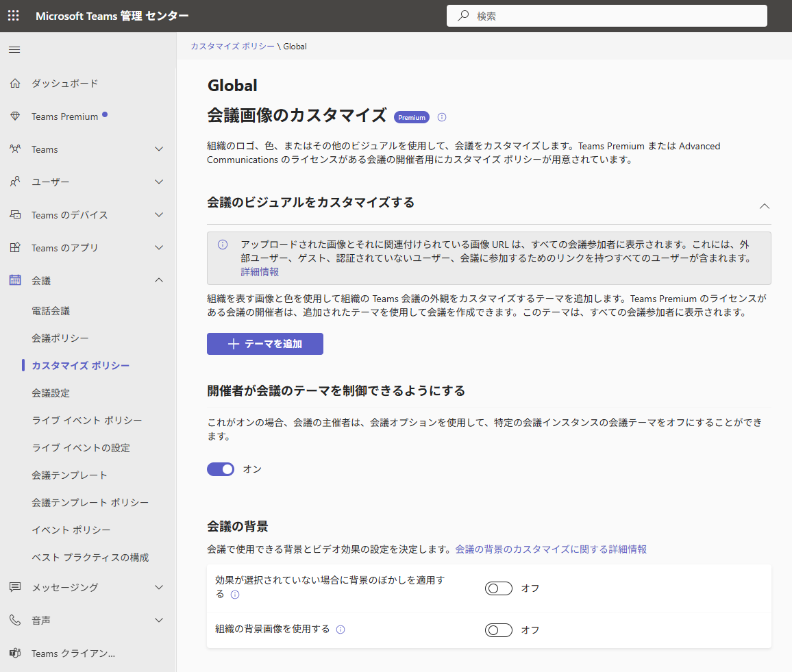Expand the ユーザー sidebar section
This screenshot has width=792, height=672.
point(159,182)
